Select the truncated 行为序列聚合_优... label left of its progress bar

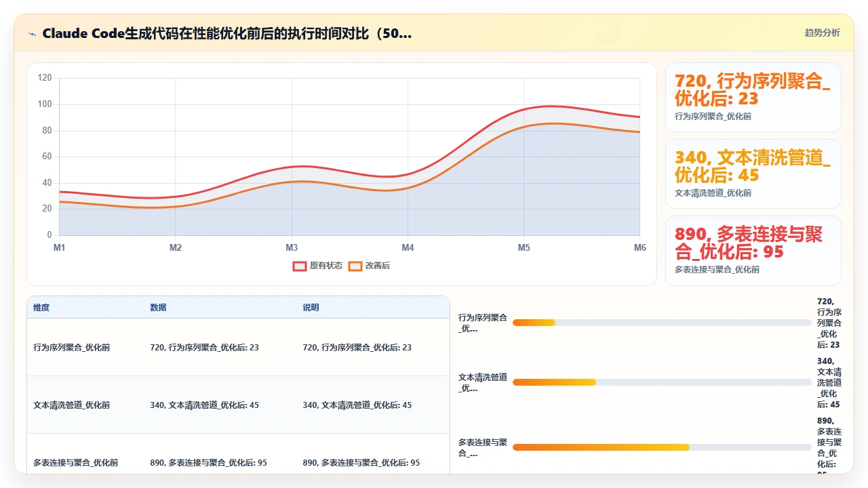coord(482,323)
